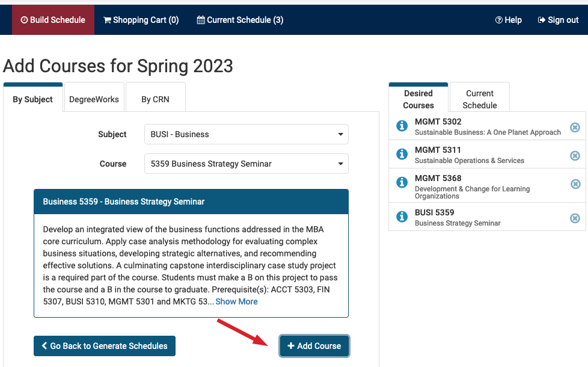Click the Add Courses for Spring 2023 heading
The height and width of the screenshot is (367, 588).
click(x=118, y=66)
